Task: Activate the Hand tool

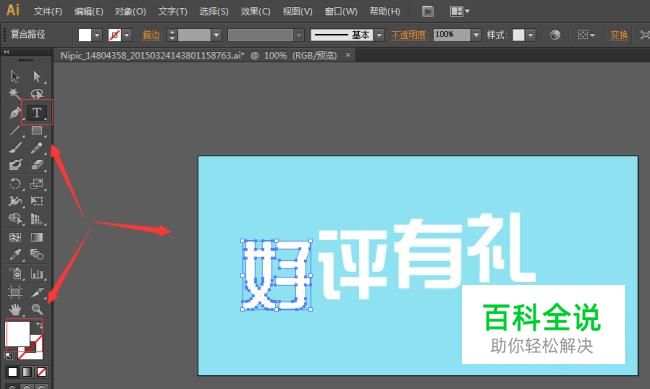Action: point(15,309)
